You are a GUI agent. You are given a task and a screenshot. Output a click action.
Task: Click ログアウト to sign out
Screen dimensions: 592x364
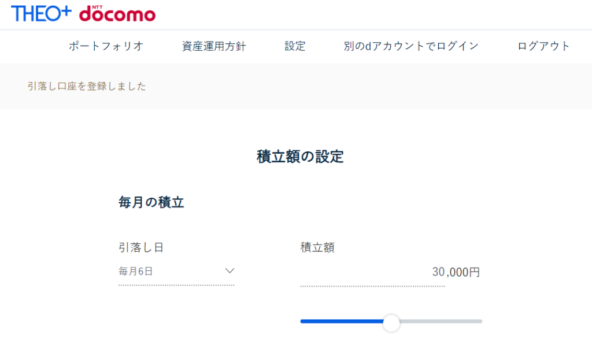pos(543,46)
